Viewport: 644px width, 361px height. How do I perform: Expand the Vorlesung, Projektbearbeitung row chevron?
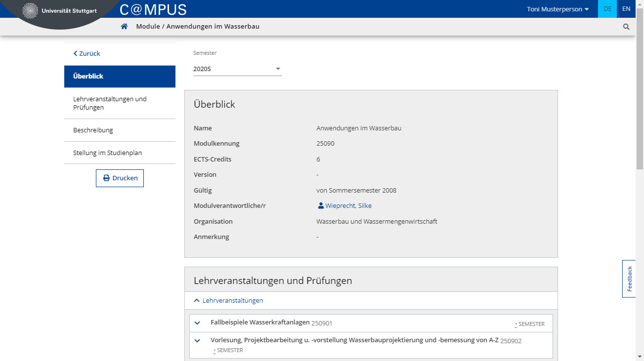(x=197, y=340)
